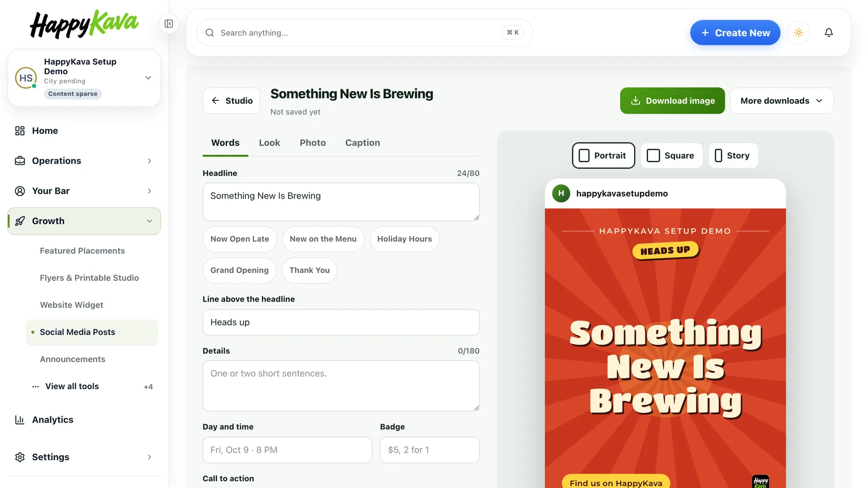Select Square format

[671, 156]
